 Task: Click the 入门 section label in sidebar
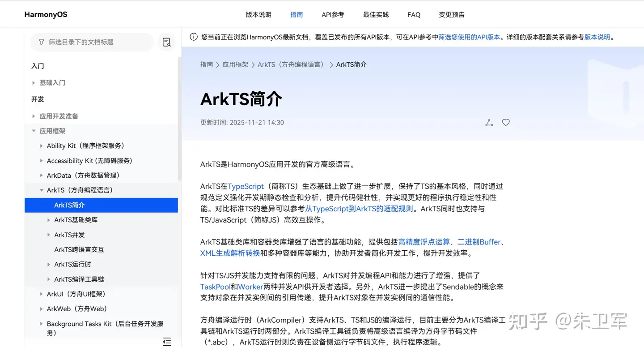(x=38, y=66)
